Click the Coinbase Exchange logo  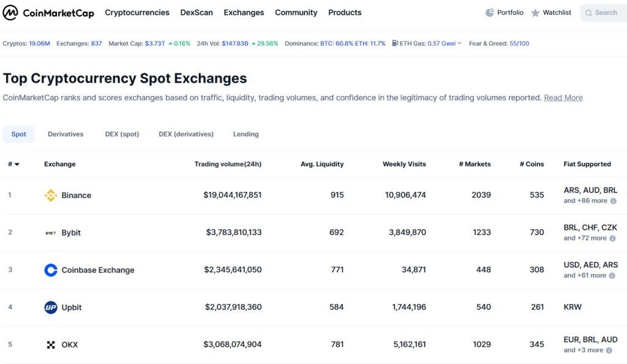click(x=51, y=270)
